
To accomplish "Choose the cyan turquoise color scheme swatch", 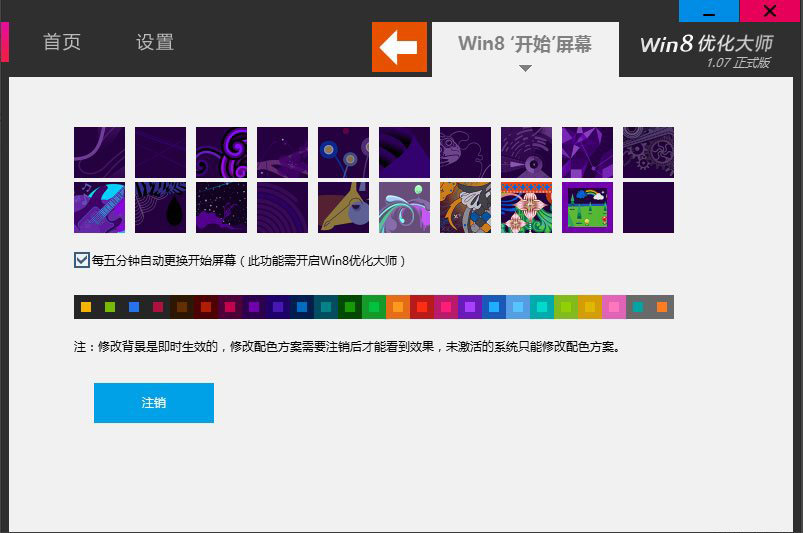I will click(542, 307).
